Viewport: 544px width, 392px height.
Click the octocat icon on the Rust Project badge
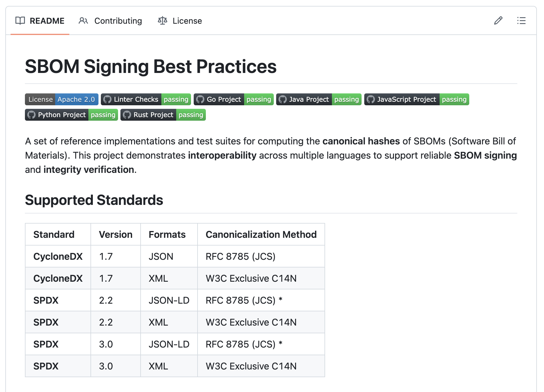tap(127, 115)
